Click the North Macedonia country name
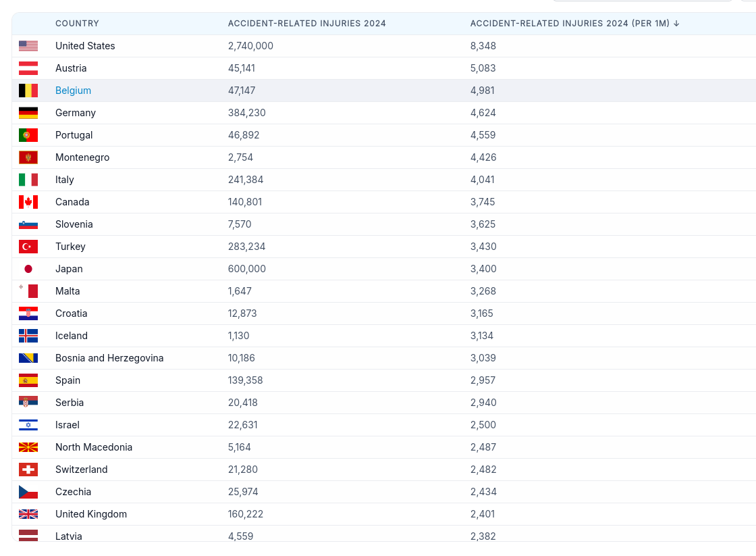Screen dimensions: 756x556 [x=94, y=447]
